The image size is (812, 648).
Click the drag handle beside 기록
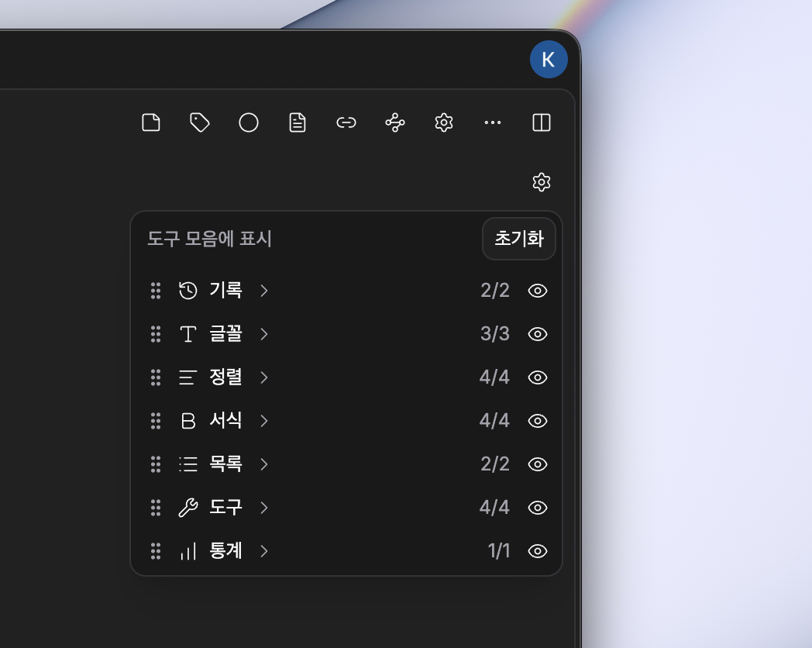click(x=155, y=291)
